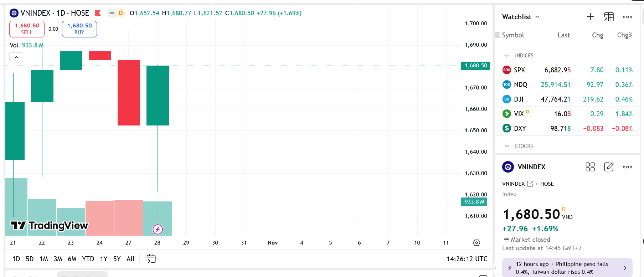
Task: Click the 1,680.50 SELL button
Action: [x=27, y=29]
